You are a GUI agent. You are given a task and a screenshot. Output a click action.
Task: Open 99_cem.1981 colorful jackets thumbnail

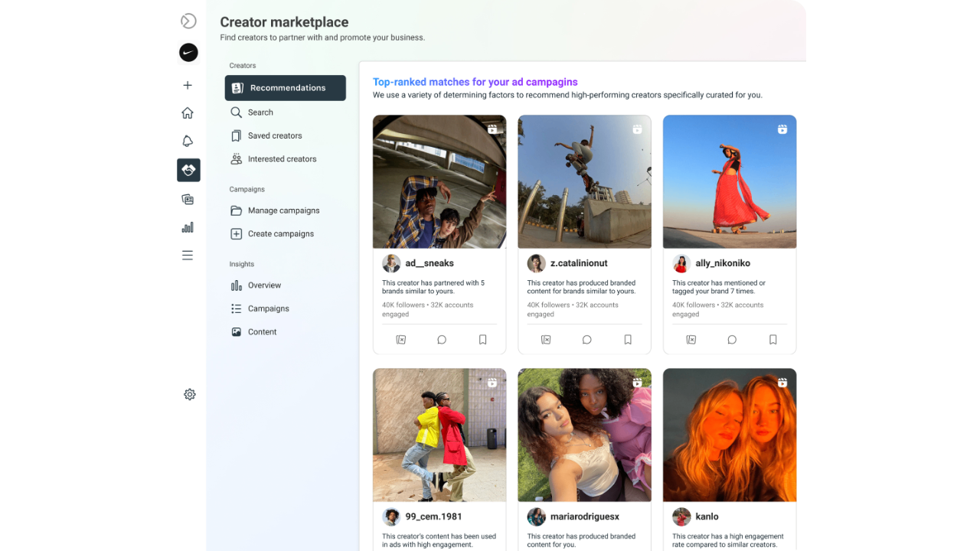439,435
